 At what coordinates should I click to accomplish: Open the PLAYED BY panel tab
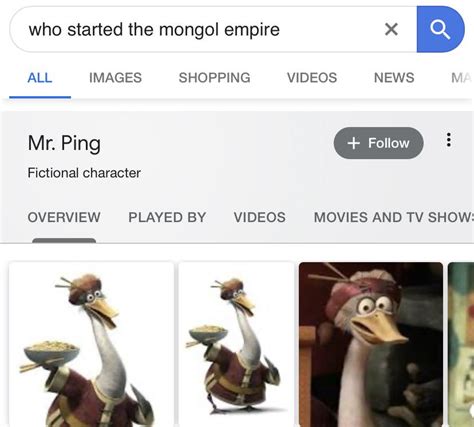[x=167, y=217]
